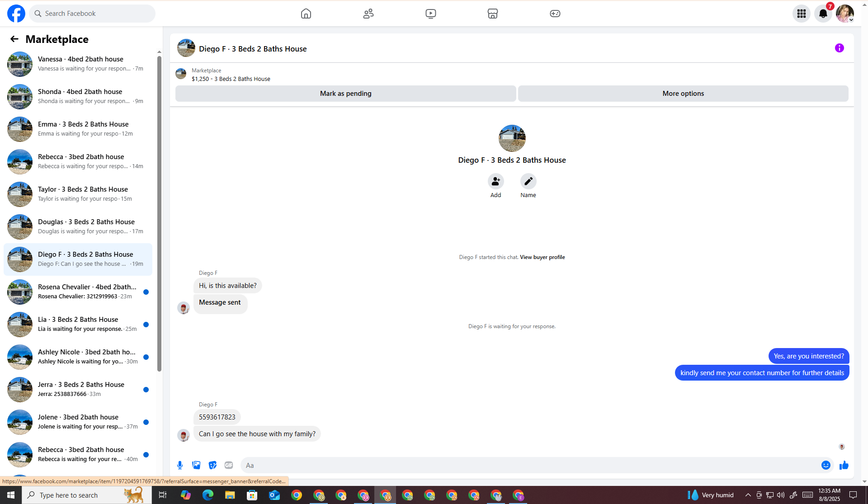Open conversation information icon
The height and width of the screenshot is (504, 868).
(x=839, y=48)
